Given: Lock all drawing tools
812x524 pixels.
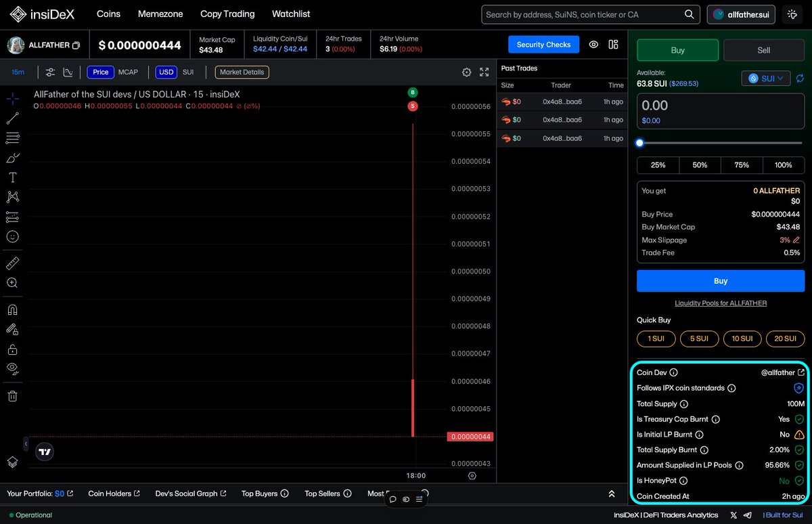Looking at the screenshot, I should click(x=12, y=349).
